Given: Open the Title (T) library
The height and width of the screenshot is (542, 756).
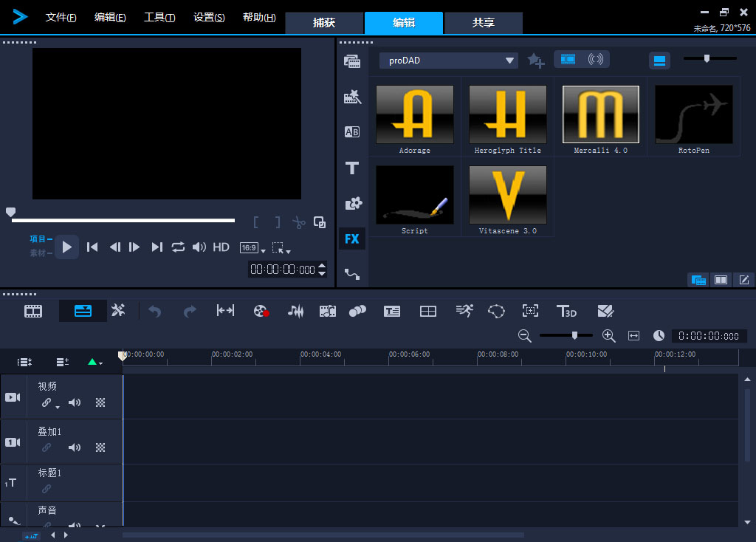Looking at the screenshot, I should tap(352, 168).
